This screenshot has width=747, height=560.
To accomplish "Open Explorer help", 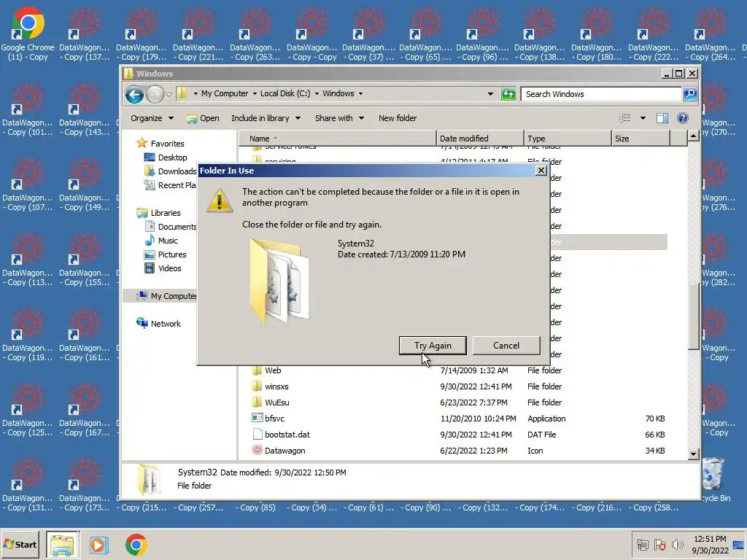I will (x=682, y=118).
